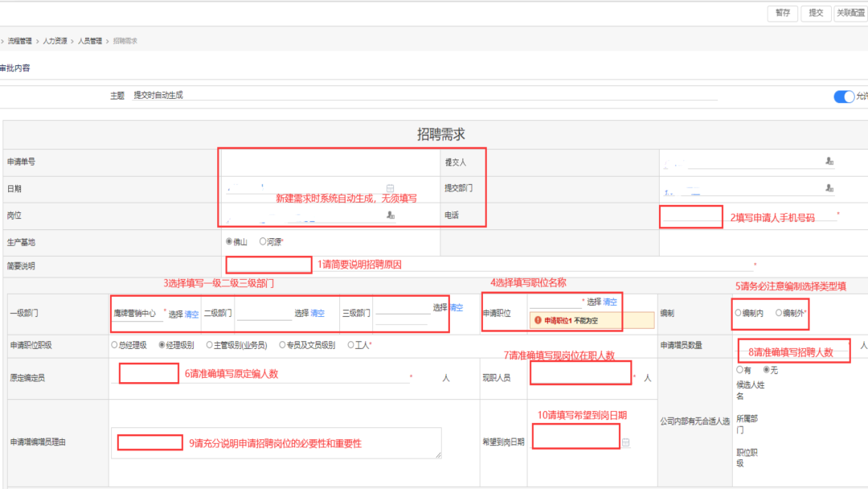Click the 原定编定员 number field
The width and height of the screenshot is (868, 489).
[x=260, y=376]
